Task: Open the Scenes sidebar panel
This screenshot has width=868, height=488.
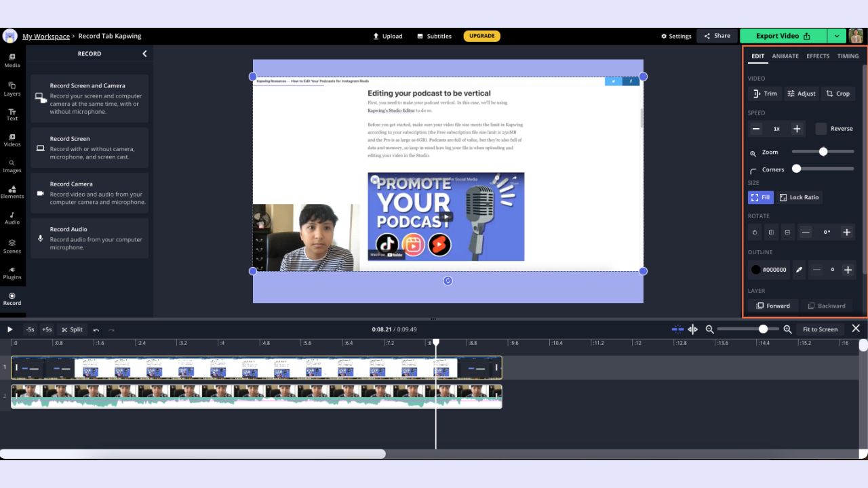Action: (x=12, y=246)
